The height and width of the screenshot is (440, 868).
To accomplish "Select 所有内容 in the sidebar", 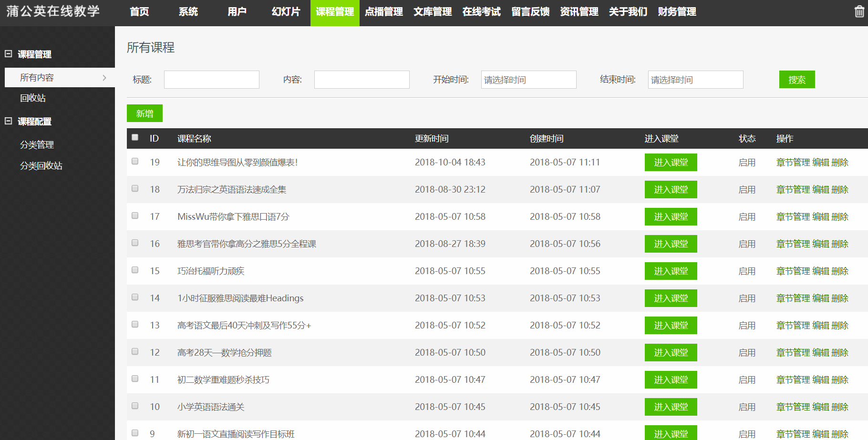I will click(x=60, y=77).
